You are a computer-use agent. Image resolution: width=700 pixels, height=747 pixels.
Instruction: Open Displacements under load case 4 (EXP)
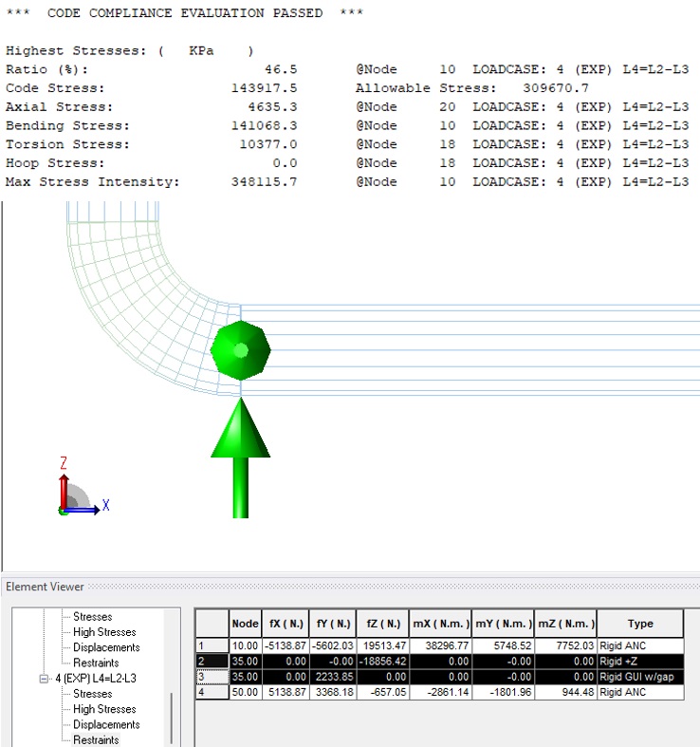click(x=106, y=724)
